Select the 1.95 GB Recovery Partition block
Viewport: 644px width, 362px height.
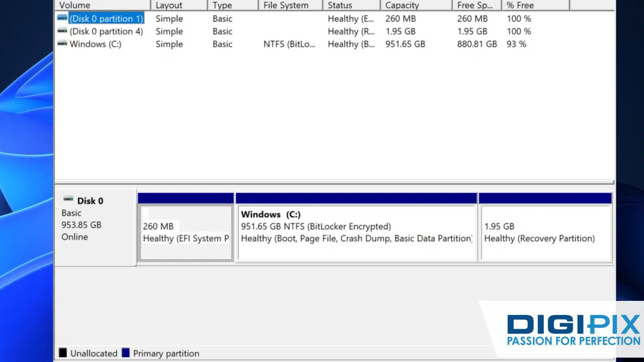click(x=545, y=233)
